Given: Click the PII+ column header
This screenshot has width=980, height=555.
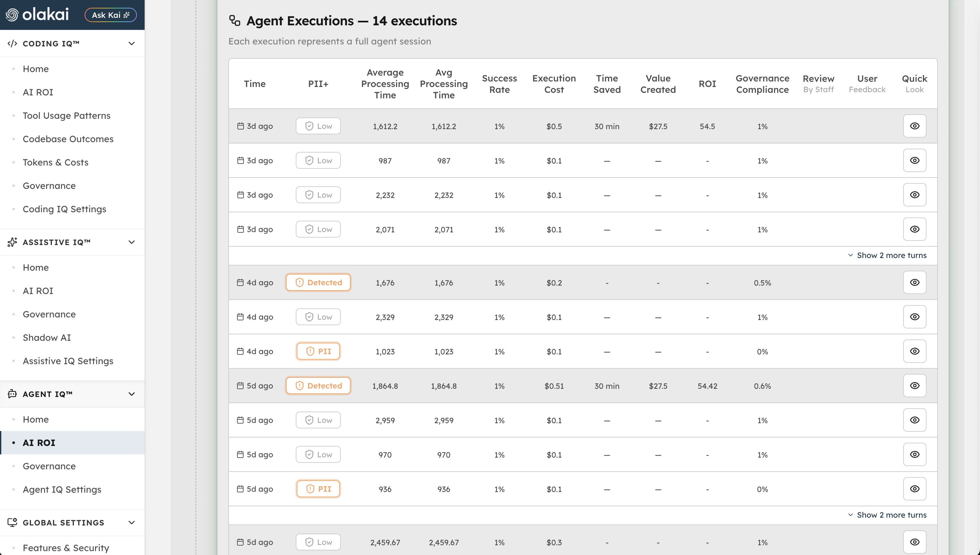Looking at the screenshot, I should click(318, 84).
